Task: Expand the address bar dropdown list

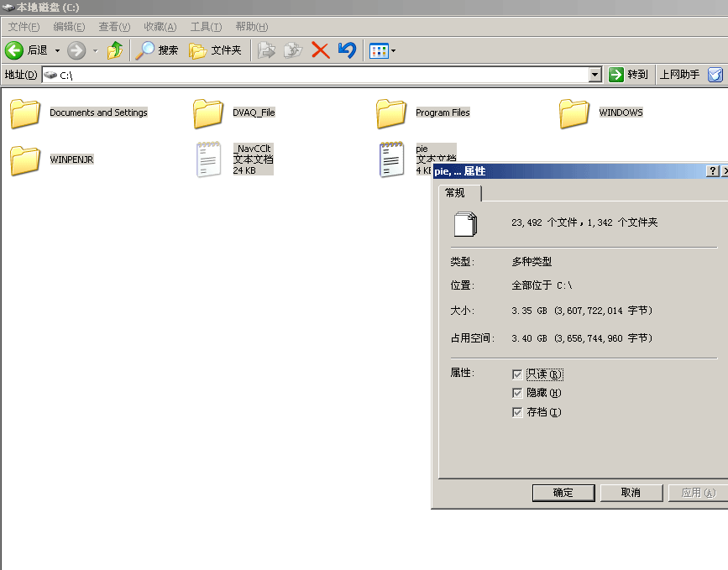Action: (595, 75)
